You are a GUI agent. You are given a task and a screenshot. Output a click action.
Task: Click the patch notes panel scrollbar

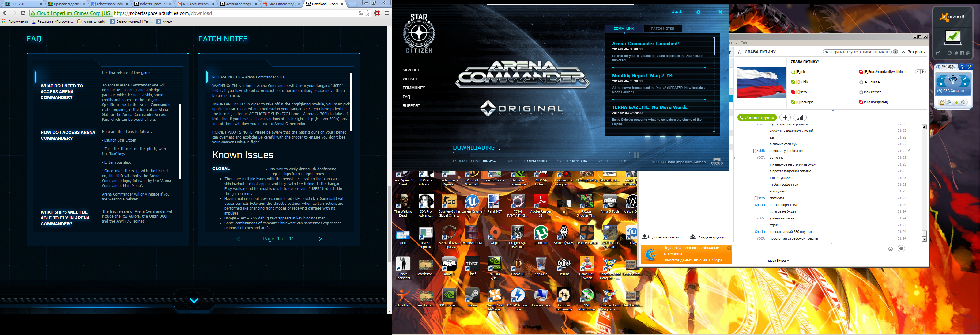point(351,102)
